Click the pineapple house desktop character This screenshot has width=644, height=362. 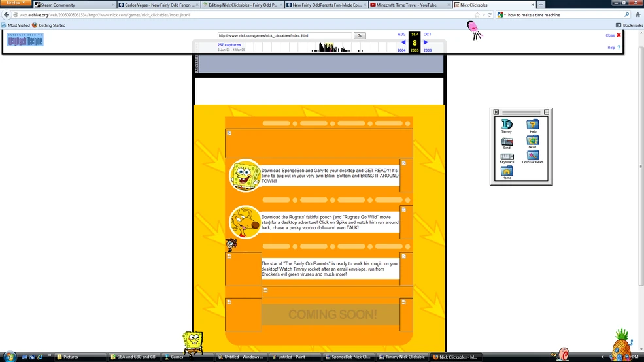pos(622,346)
